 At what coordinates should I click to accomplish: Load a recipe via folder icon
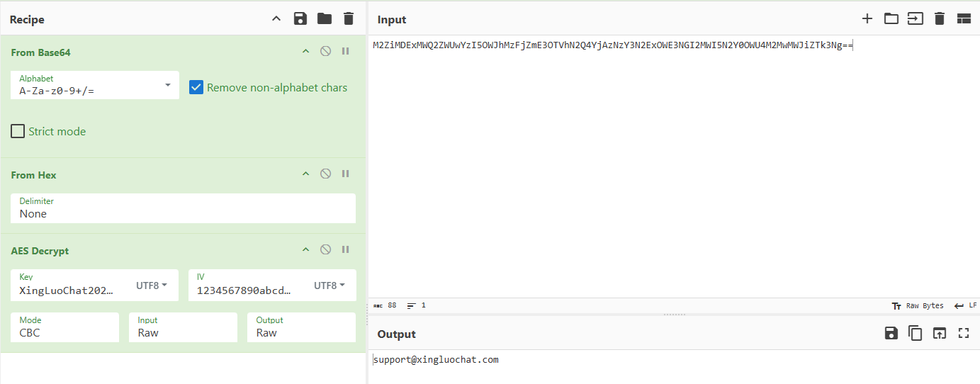coord(325,19)
